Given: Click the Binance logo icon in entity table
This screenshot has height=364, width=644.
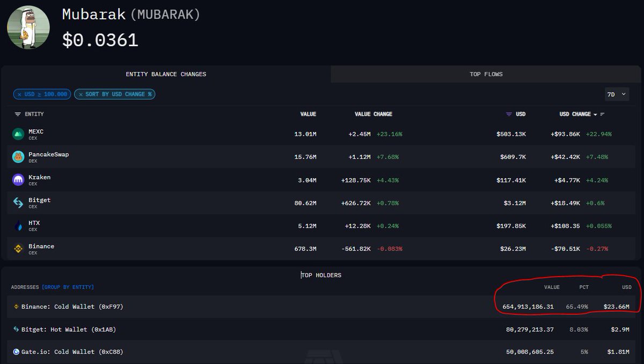Looking at the screenshot, I should click(18, 249).
